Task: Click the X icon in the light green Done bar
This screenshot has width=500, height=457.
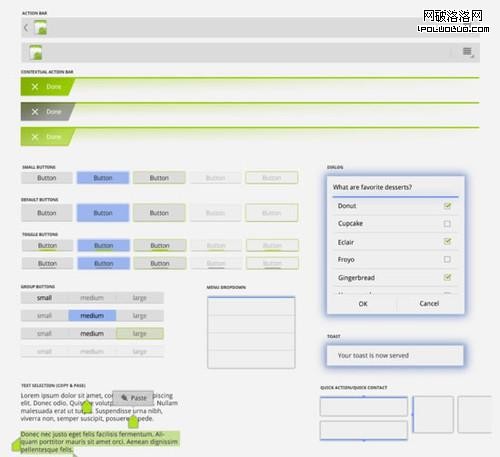Action: (x=35, y=137)
